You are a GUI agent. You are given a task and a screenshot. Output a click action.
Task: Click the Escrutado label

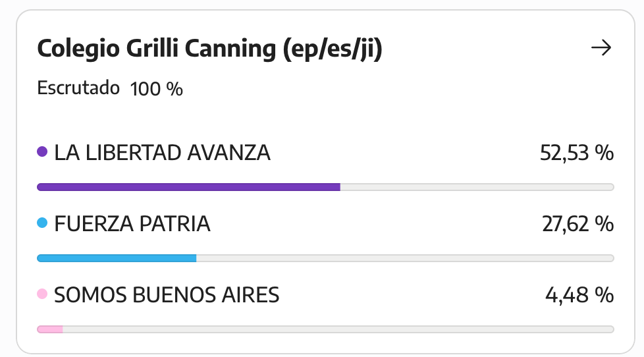coord(78,88)
